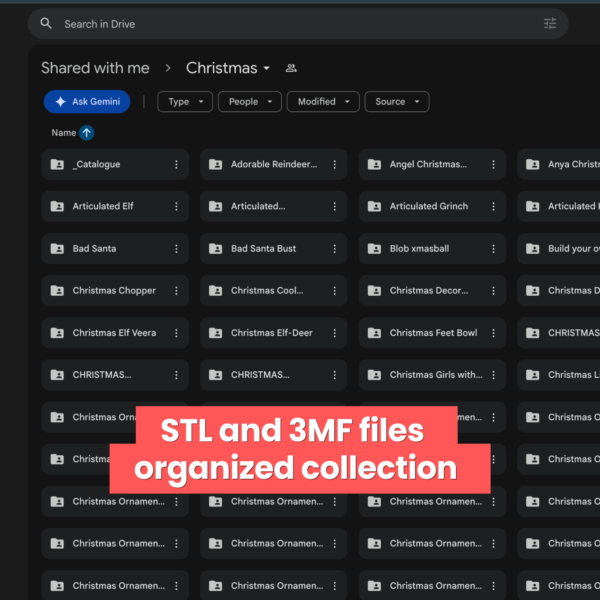Click the folder icon of Anya Christ folder
600x600 pixels.
[533, 165]
